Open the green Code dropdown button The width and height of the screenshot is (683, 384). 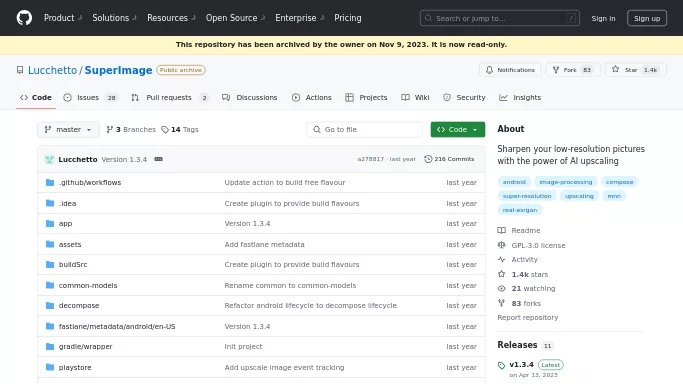458,129
